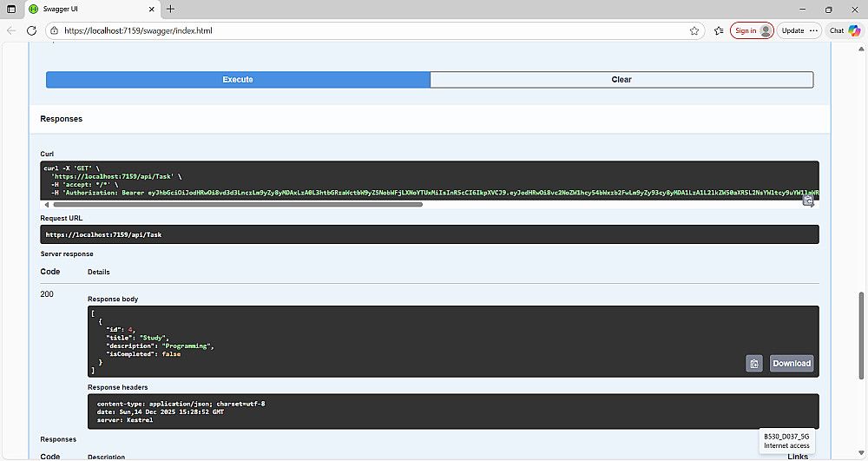Close the Swagger UI tab
This screenshot has height=461, width=868.
coord(152,10)
